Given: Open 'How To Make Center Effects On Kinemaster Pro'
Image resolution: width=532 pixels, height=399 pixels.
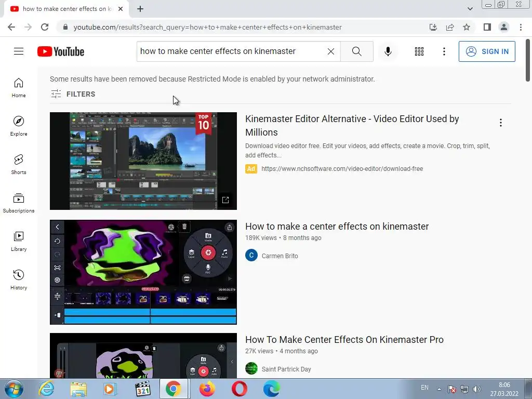Looking at the screenshot, I should click(344, 340).
